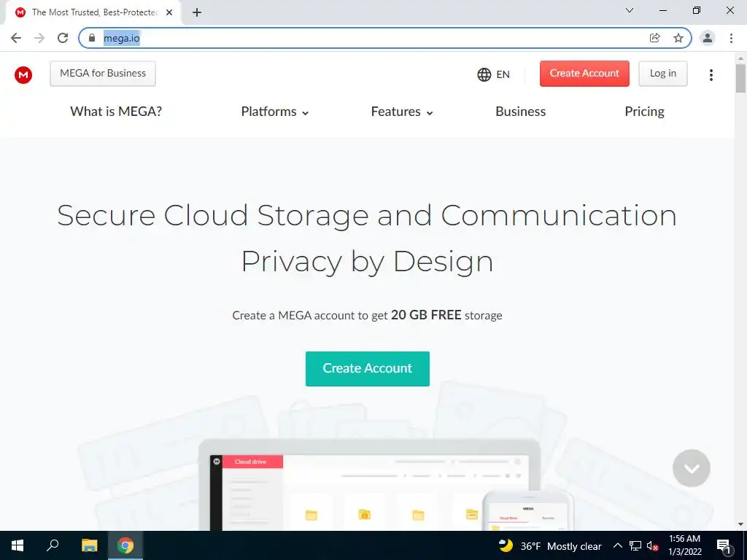Click the 'Privacy by Design' heading
Image resolution: width=747 pixels, height=560 pixels.
(367, 262)
